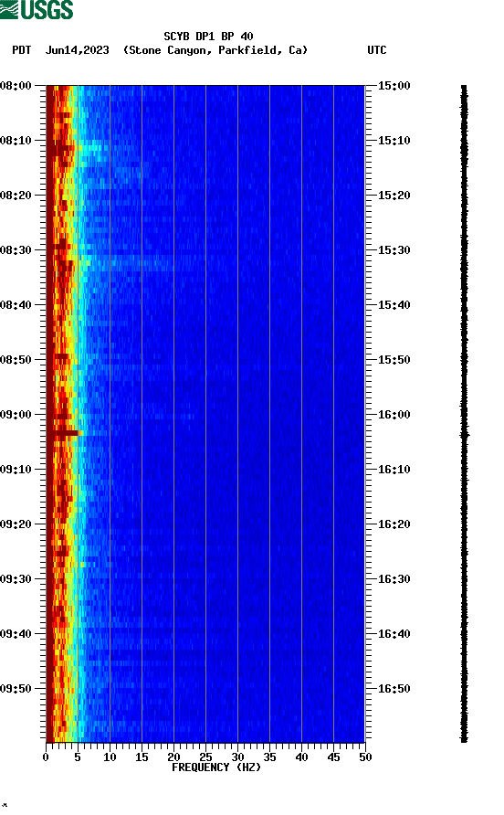Click the 15 Hz frequency tick label
This screenshot has width=504, height=815.
pyautogui.click(x=142, y=757)
